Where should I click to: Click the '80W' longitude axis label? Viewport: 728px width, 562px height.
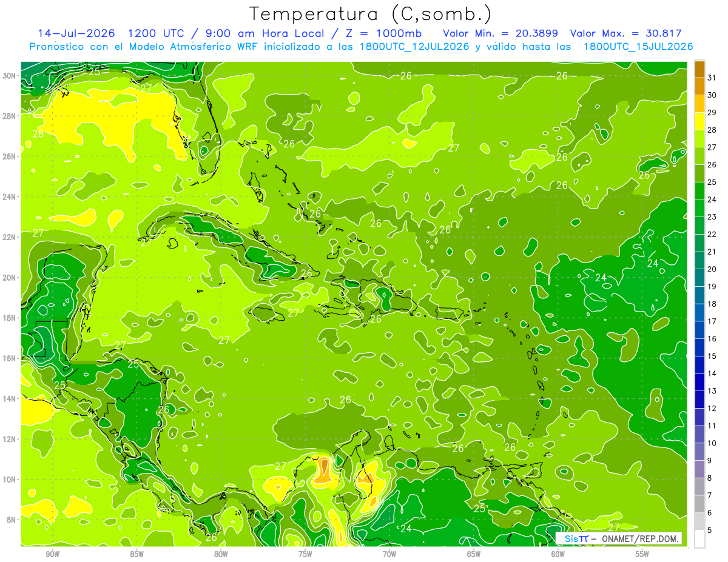221,554
